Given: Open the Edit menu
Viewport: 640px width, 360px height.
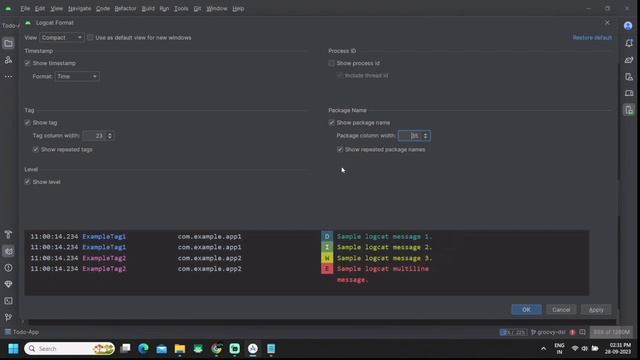Looking at the screenshot, I should [x=40, y=9].
